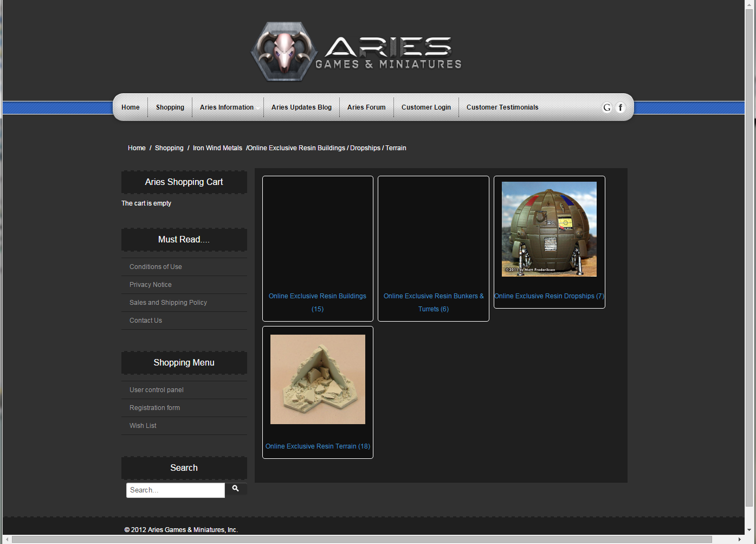Open Conditions of Use

156,267
